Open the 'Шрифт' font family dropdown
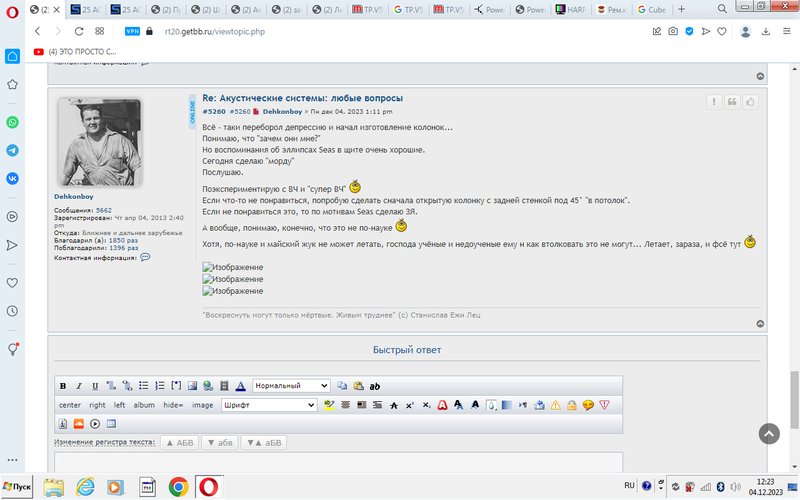The image size is (800, 500). tap(269, 405)
